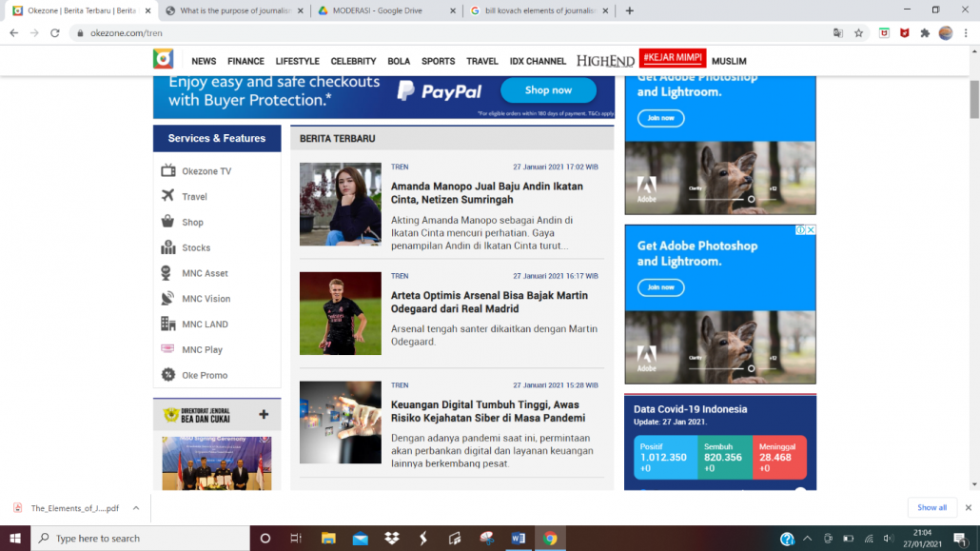This screenshot has height=551, width=980.
Task: Open Oke Promo service
Action: (194, 375)
